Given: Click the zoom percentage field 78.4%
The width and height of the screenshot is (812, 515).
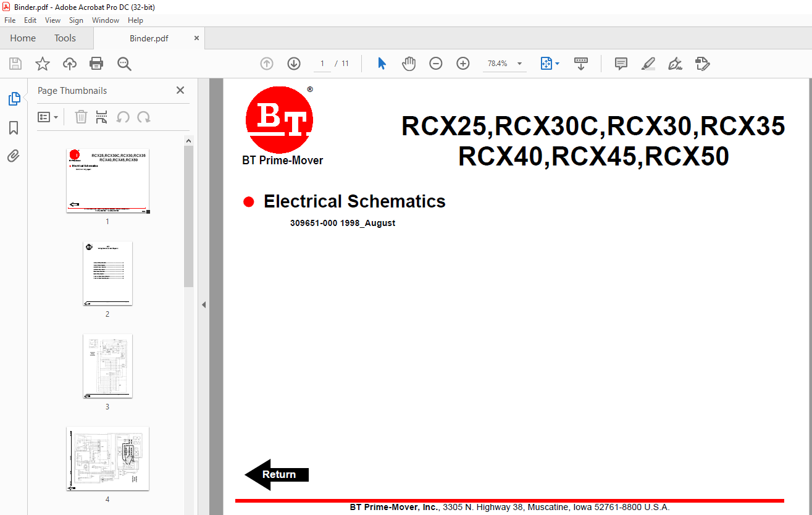Looking at the screenshot, I should (498, 64).
